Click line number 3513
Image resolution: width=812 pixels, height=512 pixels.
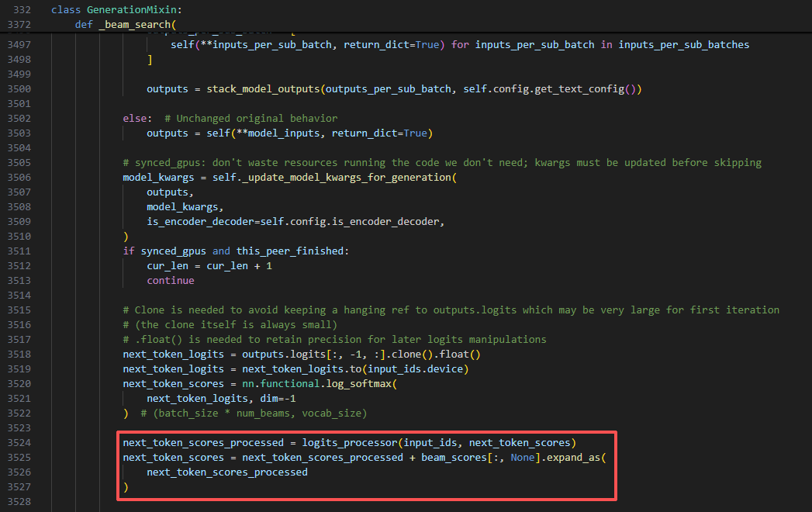pos(19,280)
